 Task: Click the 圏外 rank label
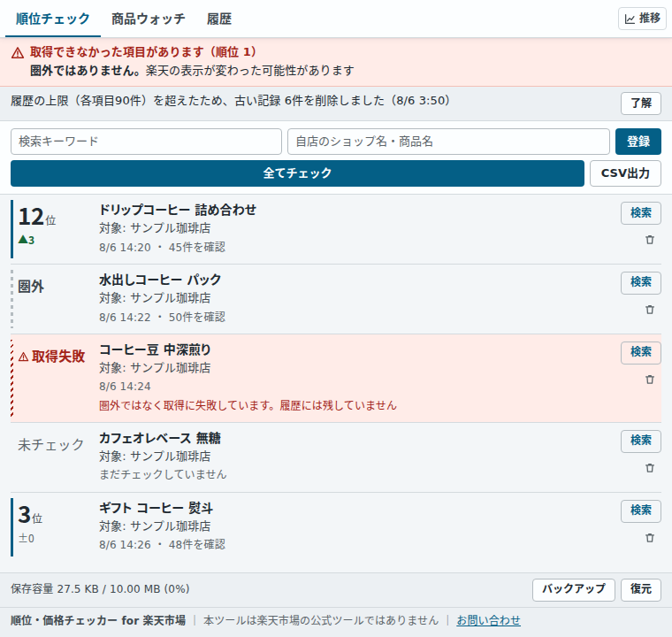point(31,287)
